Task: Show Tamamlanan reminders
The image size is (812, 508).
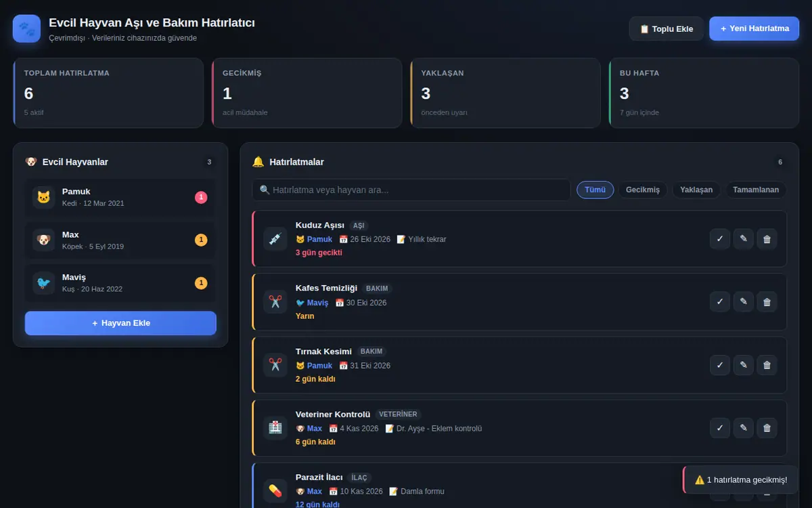Action: pyautogui.click(x=757, y=190)
